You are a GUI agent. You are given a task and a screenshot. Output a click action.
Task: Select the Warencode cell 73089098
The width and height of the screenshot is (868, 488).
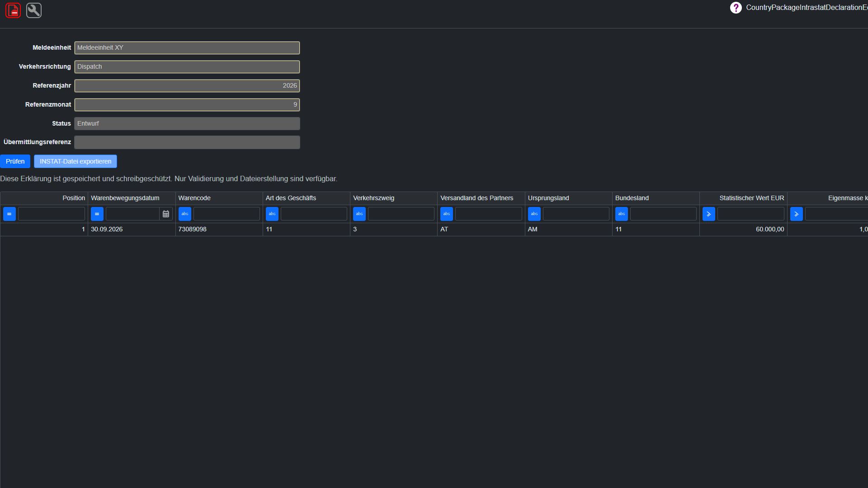pos(219,230)
